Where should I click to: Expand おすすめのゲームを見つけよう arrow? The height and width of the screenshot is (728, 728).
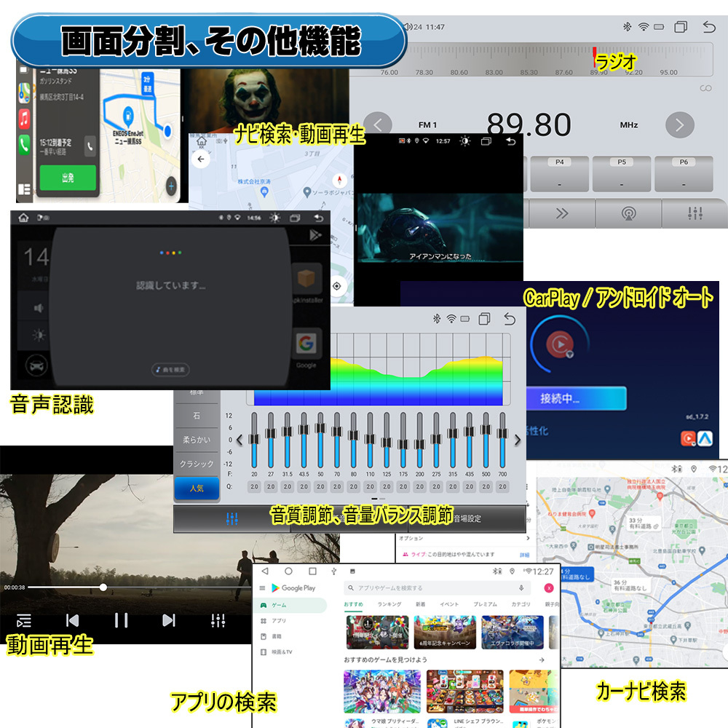542,660
